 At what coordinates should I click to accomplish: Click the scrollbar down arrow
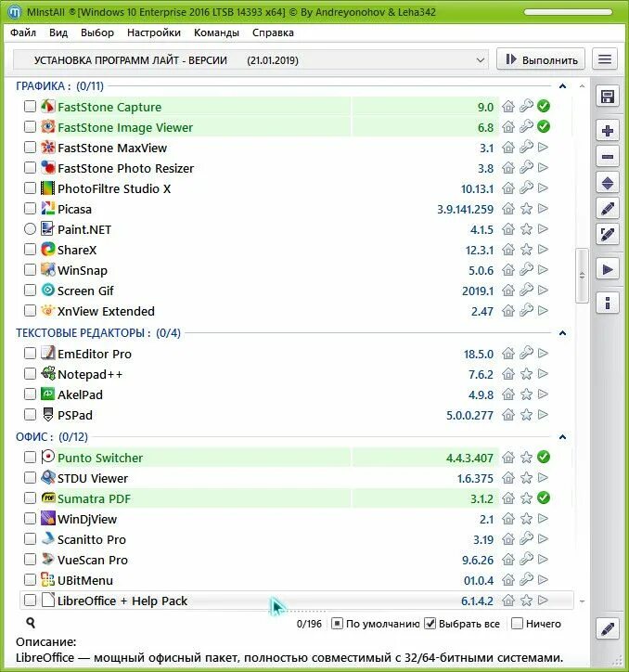click(x=582, y=601)
